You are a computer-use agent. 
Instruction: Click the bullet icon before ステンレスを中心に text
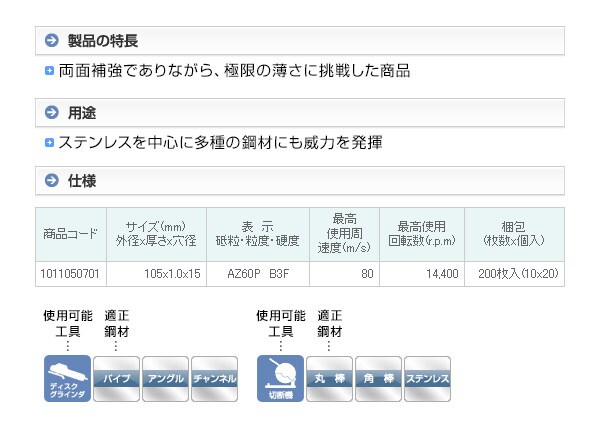coord(49,143)
